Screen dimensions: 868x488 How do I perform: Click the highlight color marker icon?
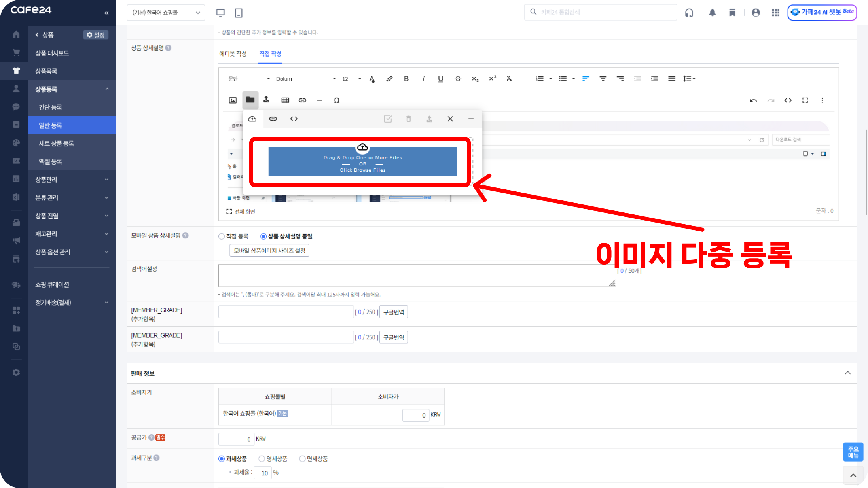coord(389,79)
